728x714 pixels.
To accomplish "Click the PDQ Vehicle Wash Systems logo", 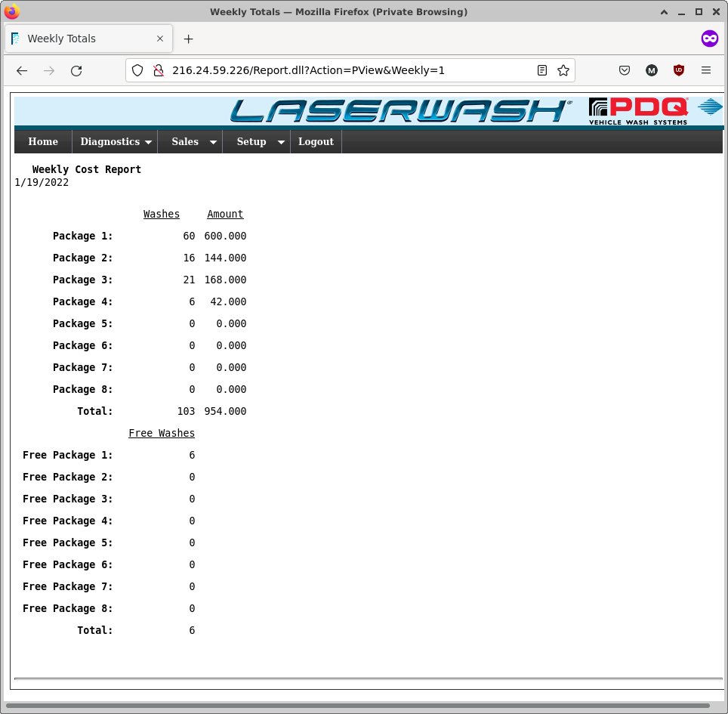I will pyautogui.click(x=638, y=111).
